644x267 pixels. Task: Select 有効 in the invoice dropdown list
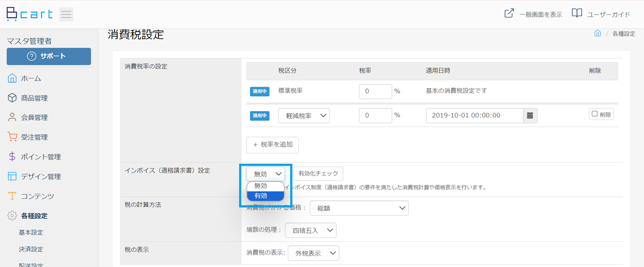tap(265, 196)
